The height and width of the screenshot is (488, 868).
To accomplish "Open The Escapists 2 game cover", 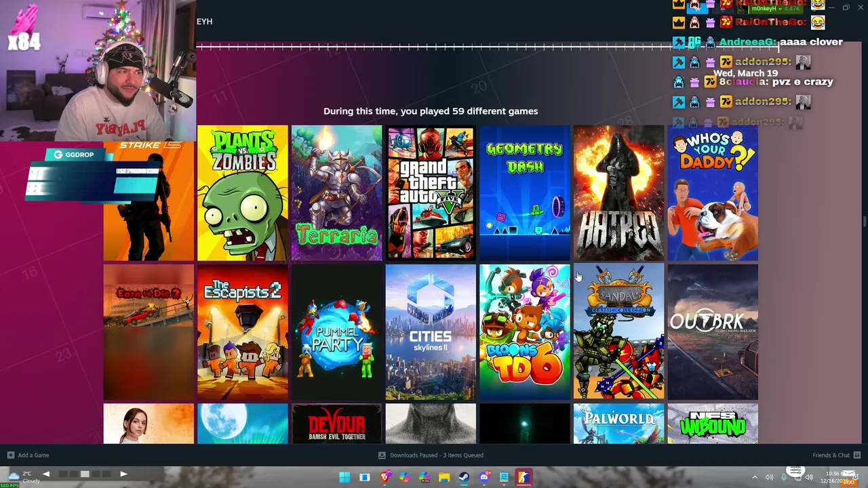I will [243, 332].
